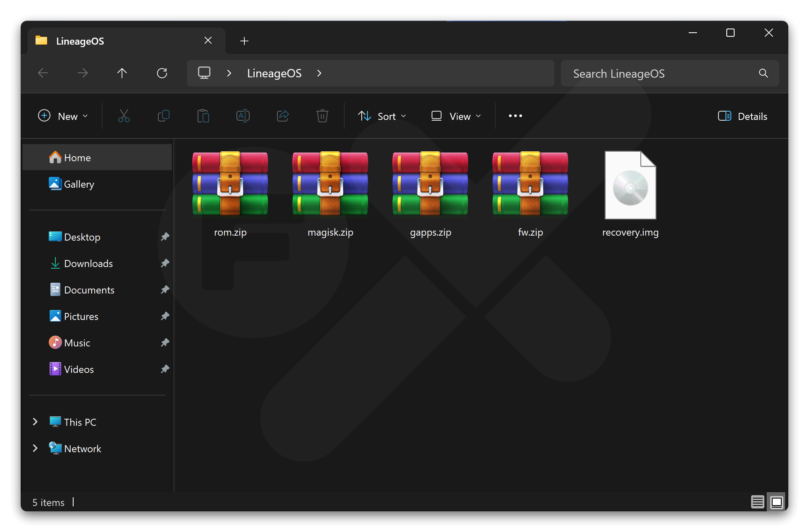Image resolution: width=809 pixels, height=532 pixels.
Task: Switch to large icons view in status bar
Action: pos(776,502)
